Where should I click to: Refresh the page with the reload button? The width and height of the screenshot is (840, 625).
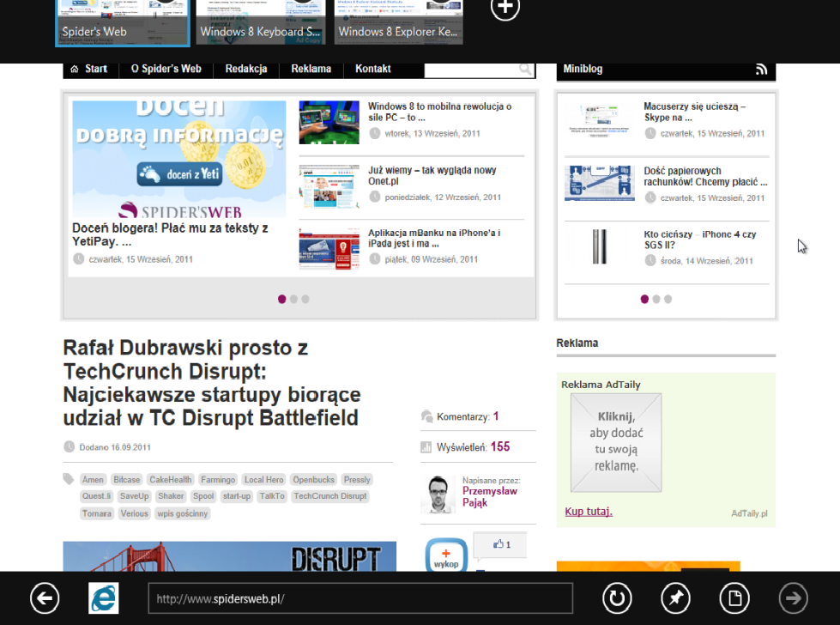tap(617, 598)
